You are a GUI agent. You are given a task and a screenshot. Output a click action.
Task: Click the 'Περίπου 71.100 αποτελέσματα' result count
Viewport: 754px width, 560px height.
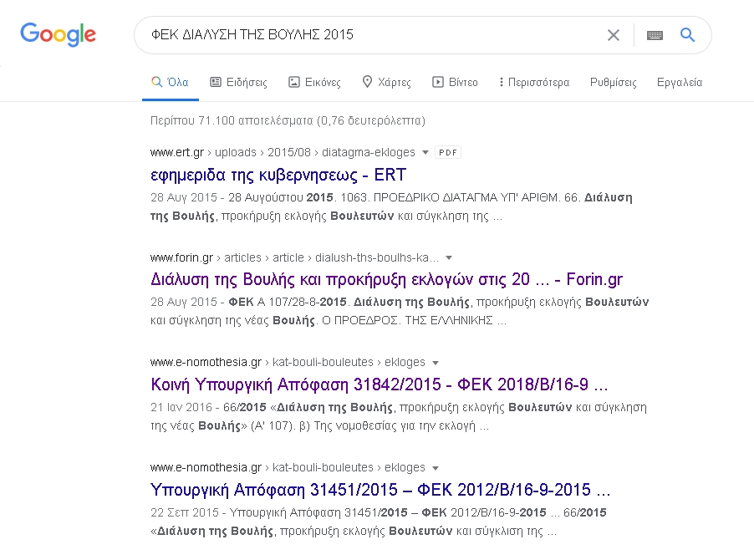pyautogui.click(x=288, y=120)
